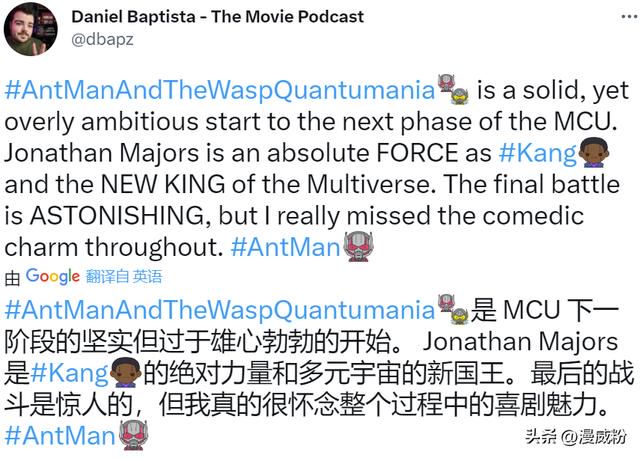Open the final #AntMan hashtag at the bottom
640x458 pixels.
(x=60, y=436)
